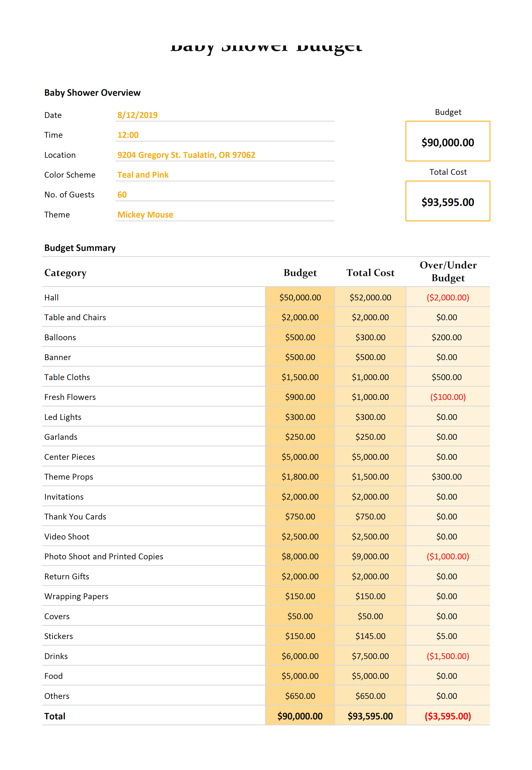Select the "Center Pieces" row label
The width and height of the screenshot is (532, 770).
[x=69, y=457]
